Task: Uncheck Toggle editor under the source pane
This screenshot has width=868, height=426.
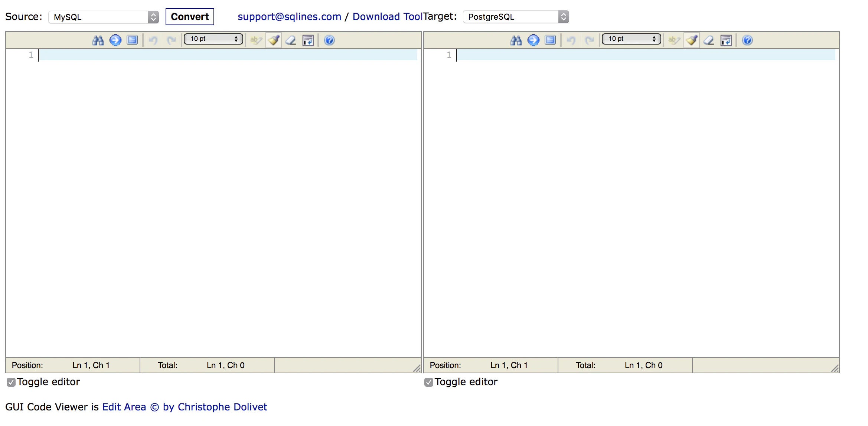Action: click(11, 382)
